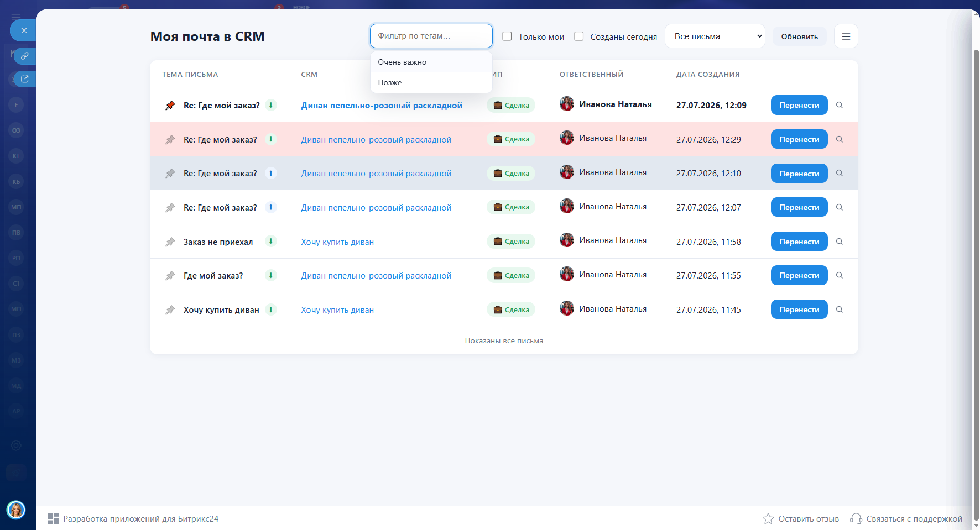980x530 pixels.
Task: Open in new window sidebar icon
Action: pyautogui.click(x=24, y=79)
